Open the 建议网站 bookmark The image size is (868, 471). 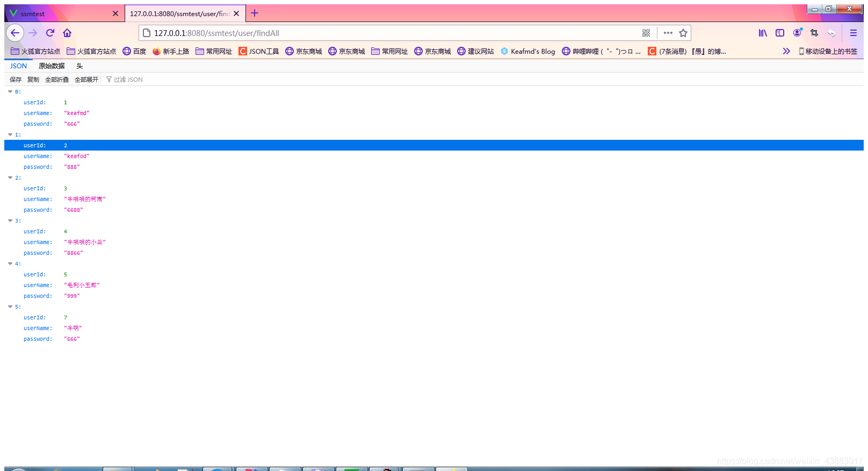tap(475, 51)
